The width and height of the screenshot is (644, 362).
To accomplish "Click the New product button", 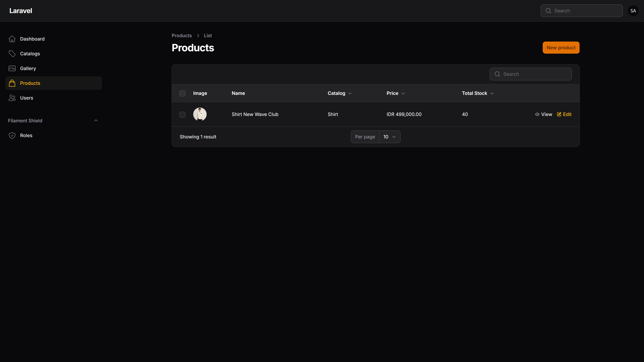I will (561, 48).
